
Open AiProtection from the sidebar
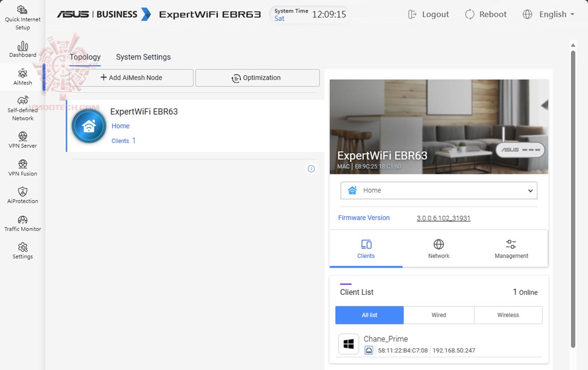22,195
